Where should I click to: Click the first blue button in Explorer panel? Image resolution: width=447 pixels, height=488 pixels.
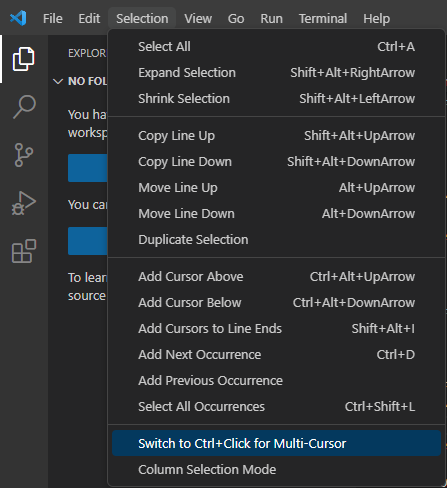(88, 168)
